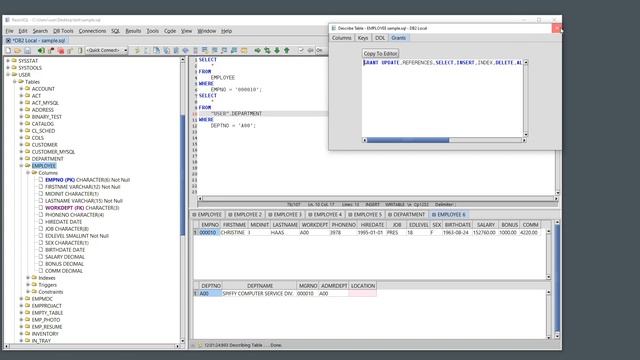The height and width of the screenshot is (360, 640).
Task: Collapse the EMPLOYEE table node
Action: point(21,166)
